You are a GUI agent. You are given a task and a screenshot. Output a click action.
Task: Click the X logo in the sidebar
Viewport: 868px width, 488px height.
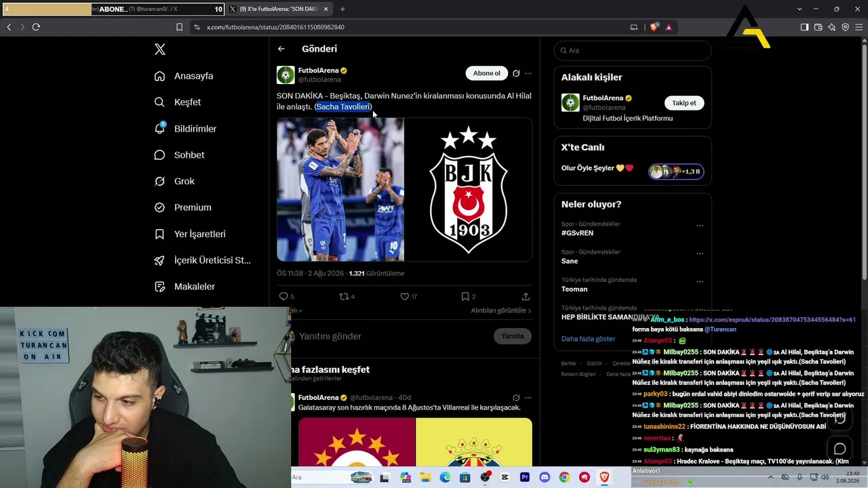pos(160,49)
